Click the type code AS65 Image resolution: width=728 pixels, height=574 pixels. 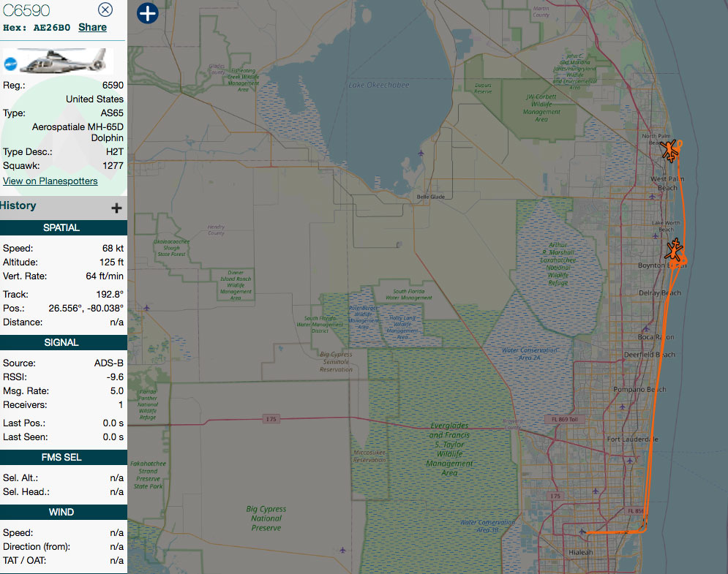tap(112, 113)
